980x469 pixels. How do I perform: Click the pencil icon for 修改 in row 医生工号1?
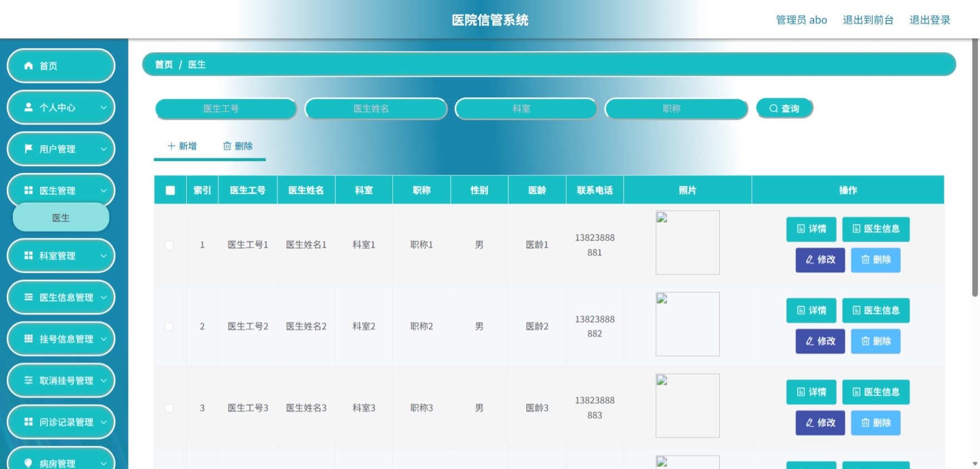coord(810,260)
